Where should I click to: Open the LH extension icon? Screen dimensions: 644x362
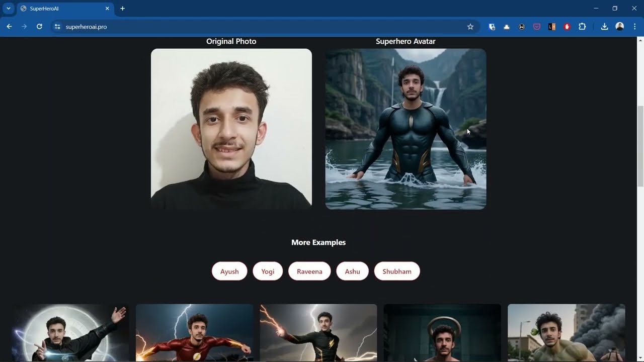(x=552, y=27)
